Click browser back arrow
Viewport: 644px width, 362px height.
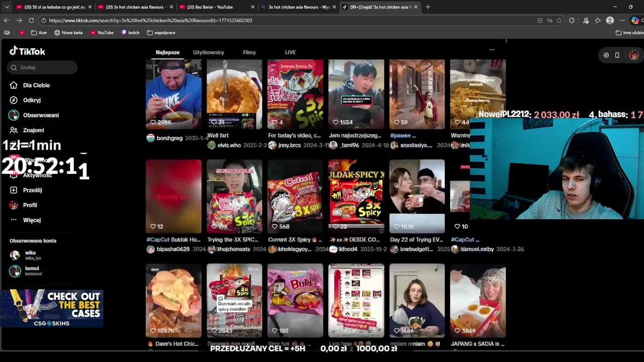point(7,21)
